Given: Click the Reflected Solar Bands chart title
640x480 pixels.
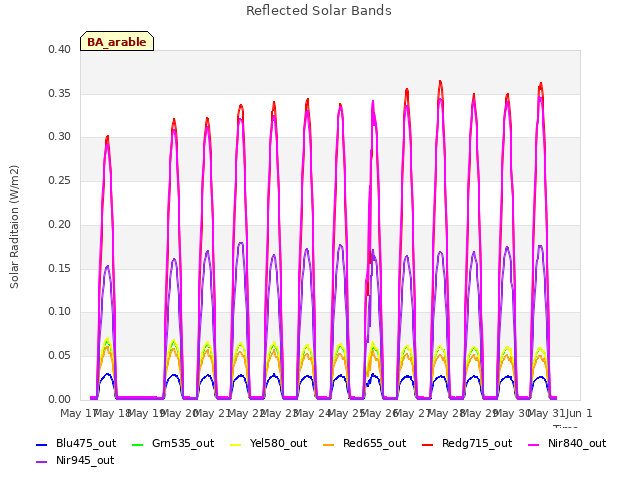Looking at the screenshot, I should pos(319,11).
